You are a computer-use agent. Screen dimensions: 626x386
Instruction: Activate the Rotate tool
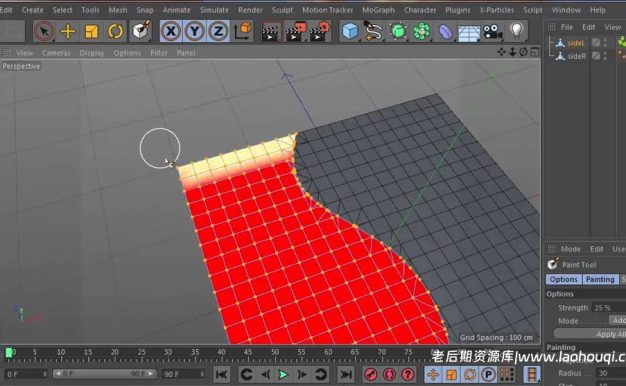pyautogui.click(x=115, y=31)
